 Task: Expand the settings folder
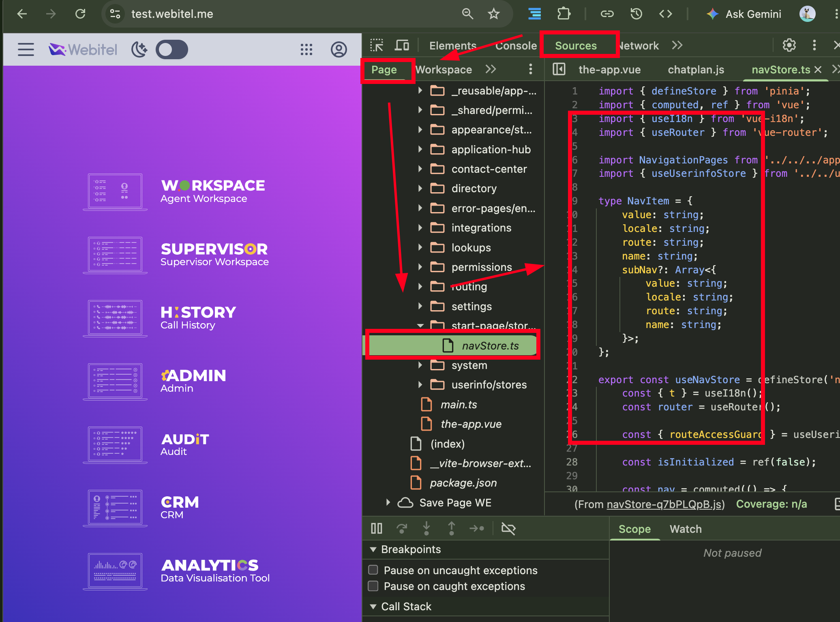pyautogui.click(x=420, y=306)
